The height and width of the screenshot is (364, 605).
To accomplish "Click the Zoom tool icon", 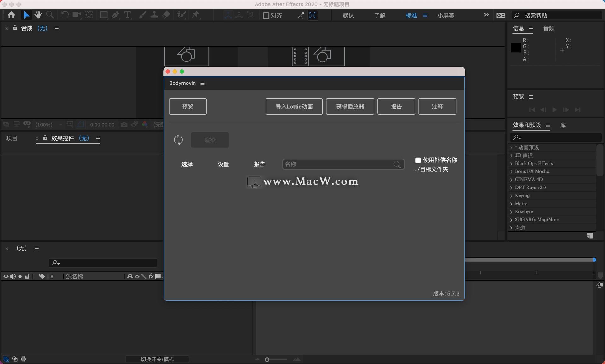I will (x=50, y=15).
